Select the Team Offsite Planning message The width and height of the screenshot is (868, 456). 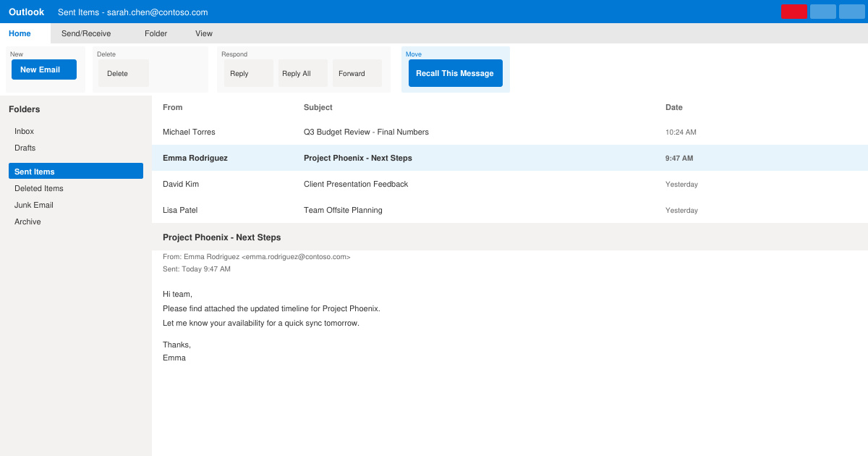(x=510, y=210)
